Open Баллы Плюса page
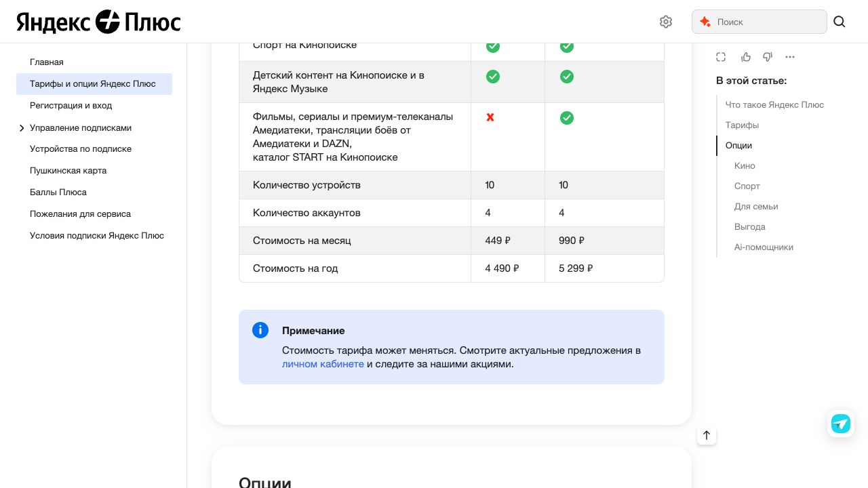This screenshot has height=488, width=868. tap(58, 192)
